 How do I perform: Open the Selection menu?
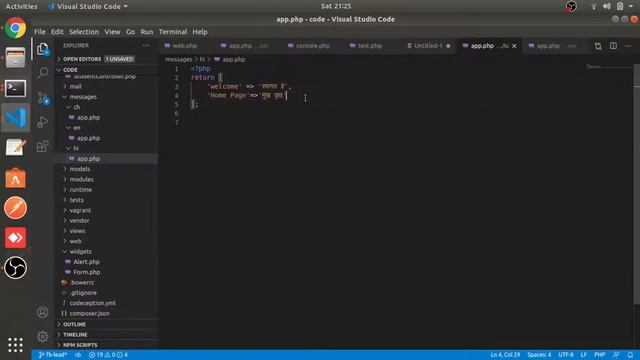84,32
